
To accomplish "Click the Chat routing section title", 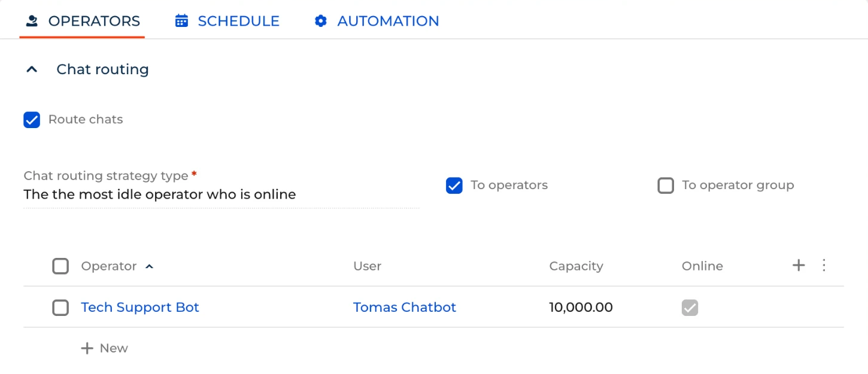I will pyautogui.click(x=102, y=69).
